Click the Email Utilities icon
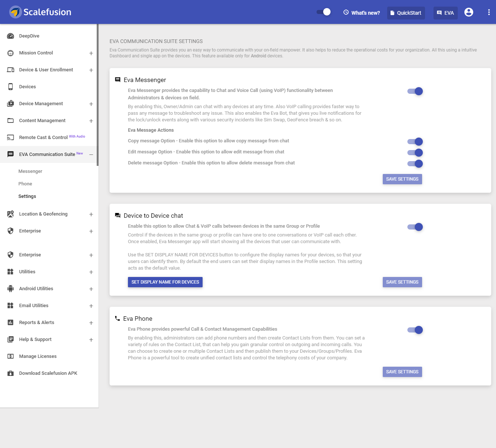The height and width of the screenshot is (448, 496). [11, 306]
